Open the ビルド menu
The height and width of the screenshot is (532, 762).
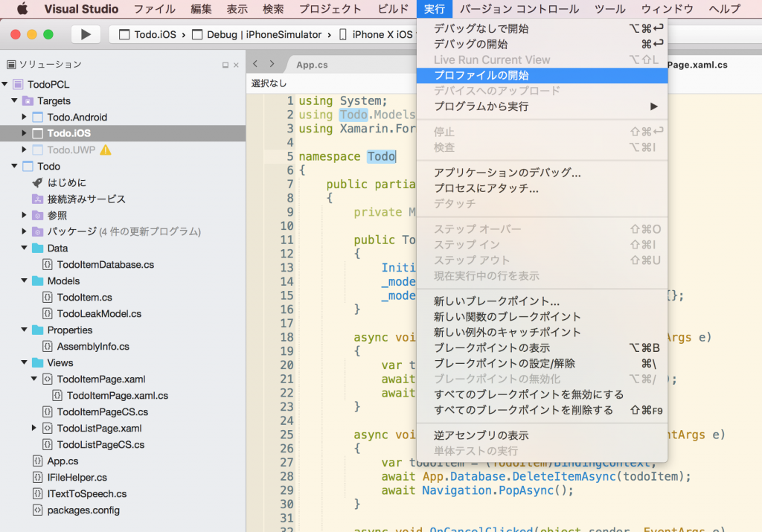pos(393,9)
